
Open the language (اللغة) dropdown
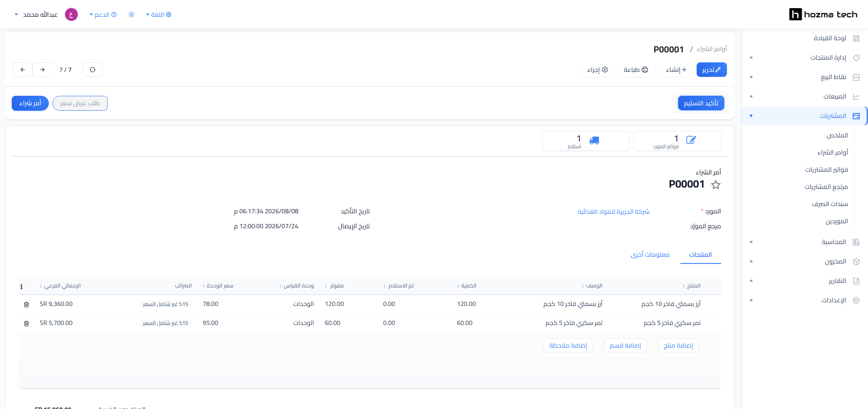click(159, 14)
